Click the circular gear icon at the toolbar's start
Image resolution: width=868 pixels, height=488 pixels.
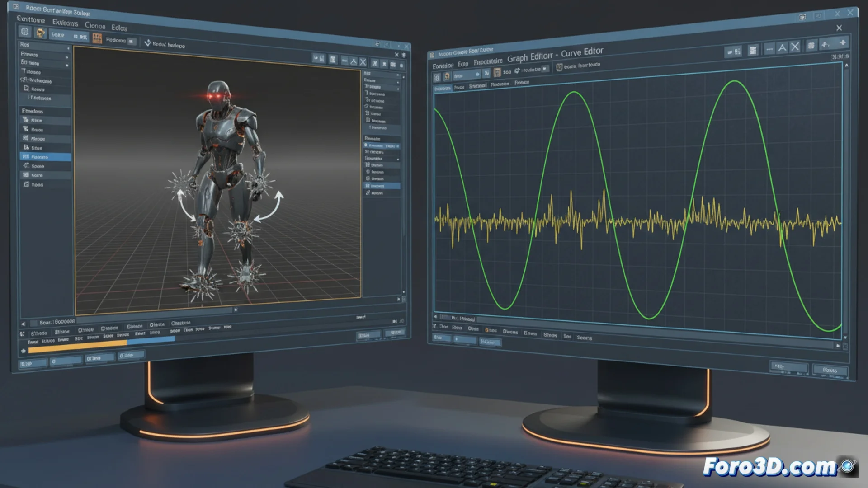pyautogui.click(x=24, y=32)
